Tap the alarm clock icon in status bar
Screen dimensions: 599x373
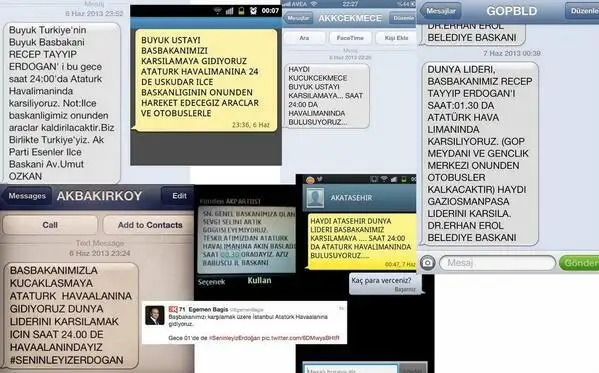pos(253,11)
